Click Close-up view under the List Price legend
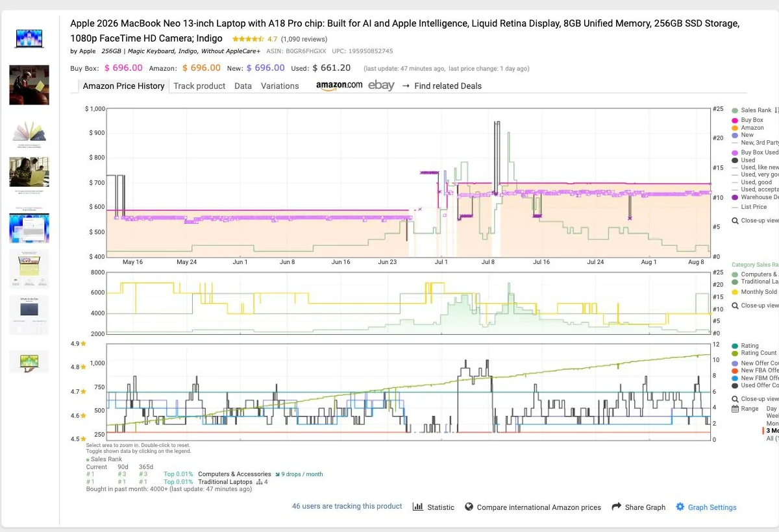Viewport: 779px width, 532px height. tap(755, 221)
